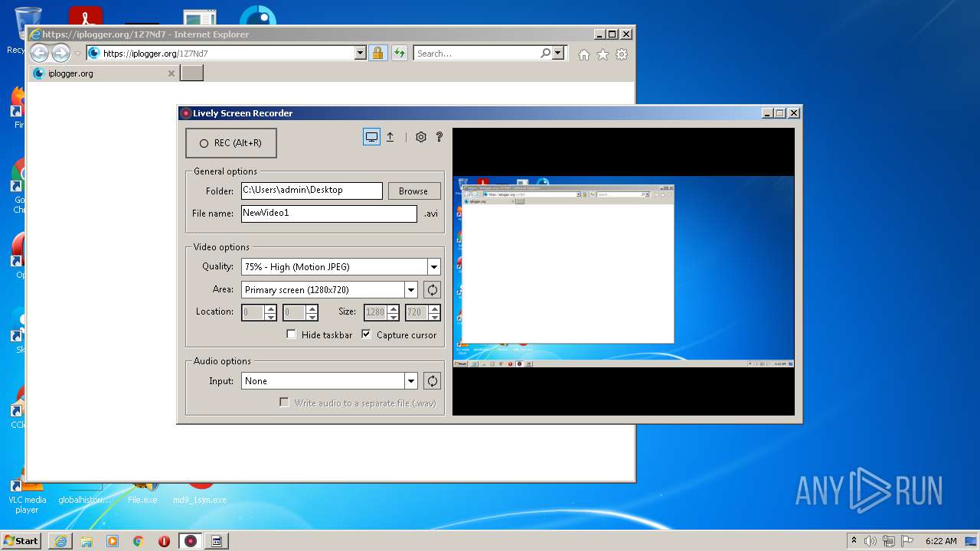The height and width of the screenshot is (551, 980).
Task: Toggle the Capture cursor checkbox
Action: pyautogui.click(x=366, y=334)
